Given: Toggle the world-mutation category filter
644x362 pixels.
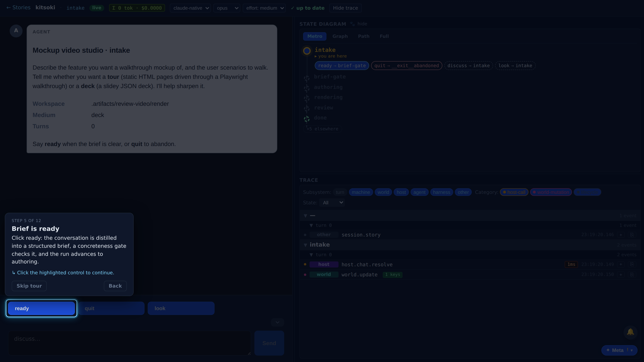Looking at the screenshot, I should click(551, 192).
